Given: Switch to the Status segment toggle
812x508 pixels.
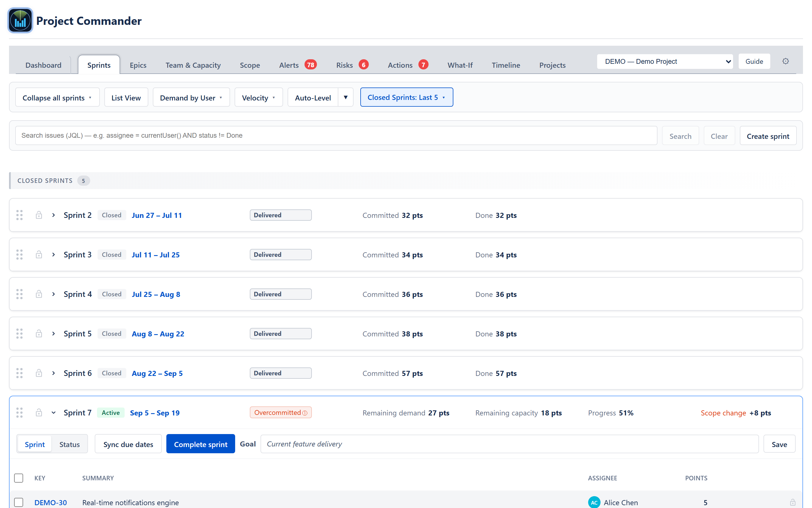Looking at the screenshot, I should point(69,444).
